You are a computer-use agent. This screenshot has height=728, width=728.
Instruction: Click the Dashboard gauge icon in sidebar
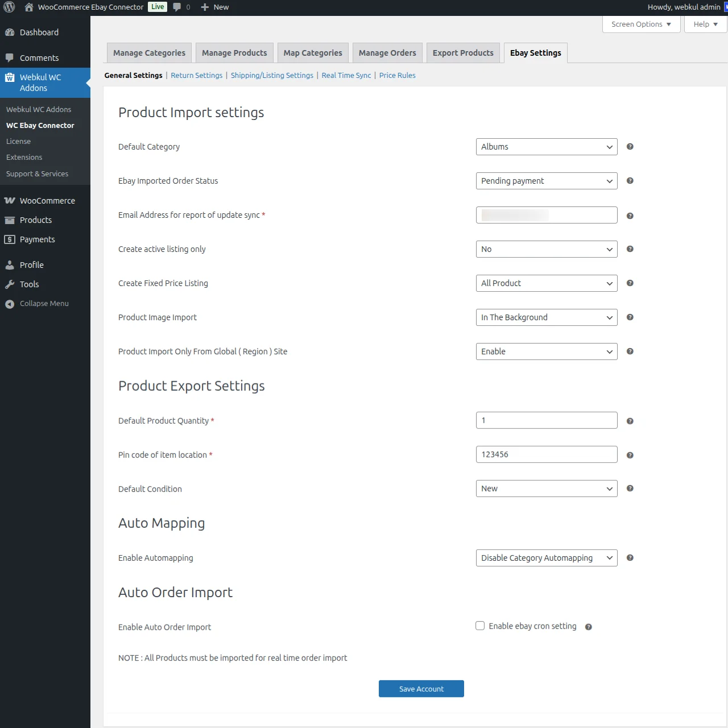(10, 32)
